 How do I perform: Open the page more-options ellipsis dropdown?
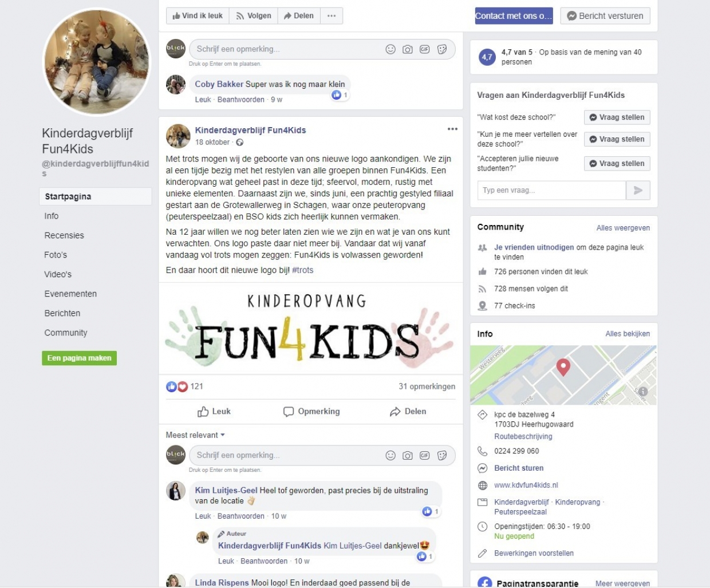coord(332,15)
